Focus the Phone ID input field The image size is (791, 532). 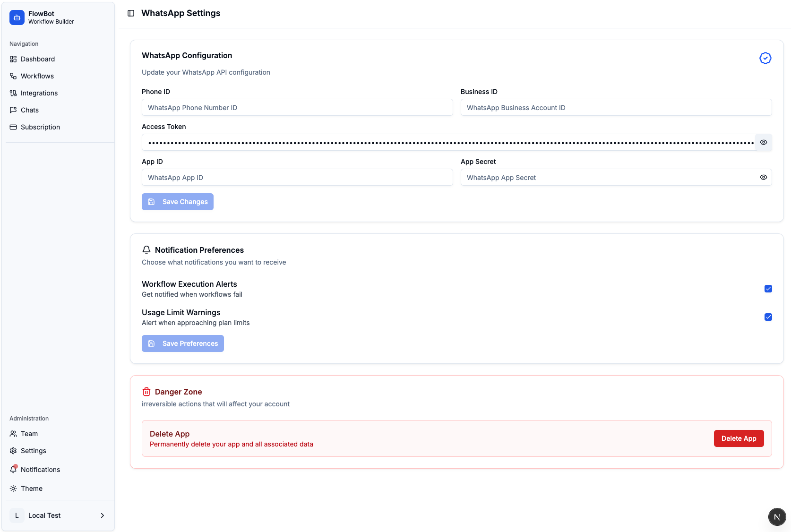click(x=297, y=108)
